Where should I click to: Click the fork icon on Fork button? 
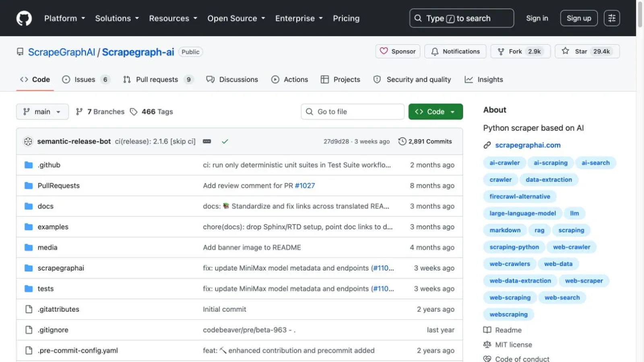coord(501,51)
